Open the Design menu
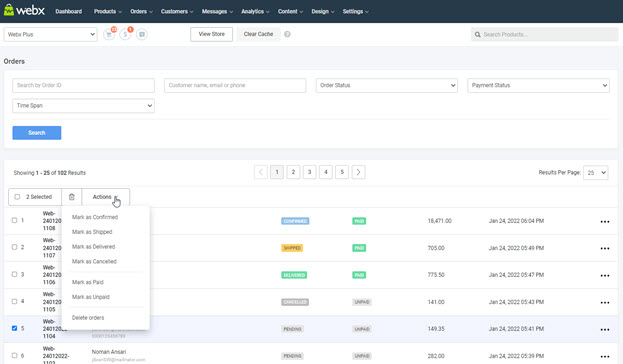The height and width of the screenshot is (364, 623). (x=323, y=12)
